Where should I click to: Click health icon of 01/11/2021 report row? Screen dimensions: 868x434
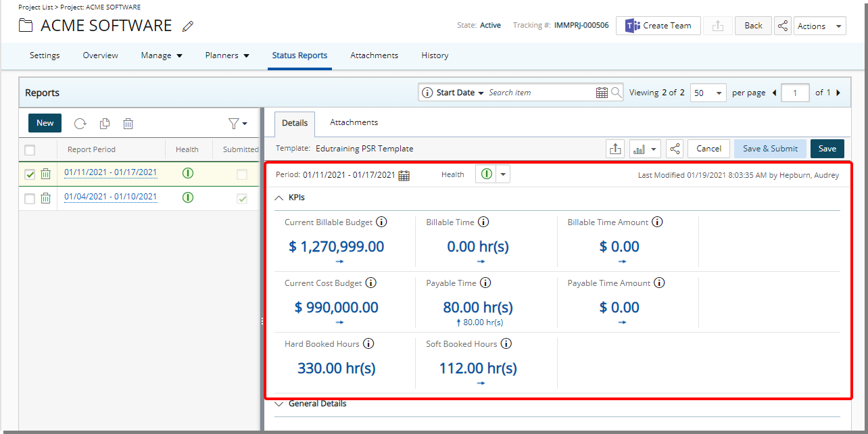click(x=188, y=173)
